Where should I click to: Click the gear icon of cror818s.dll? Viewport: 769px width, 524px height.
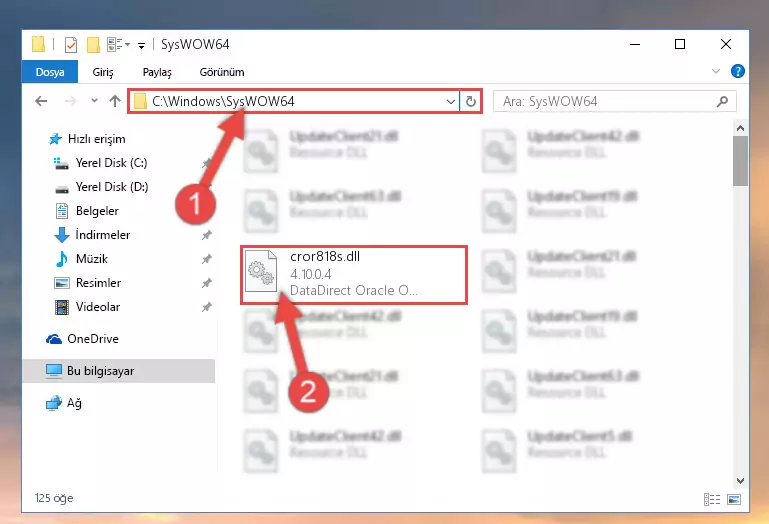[x=261, y=271]
